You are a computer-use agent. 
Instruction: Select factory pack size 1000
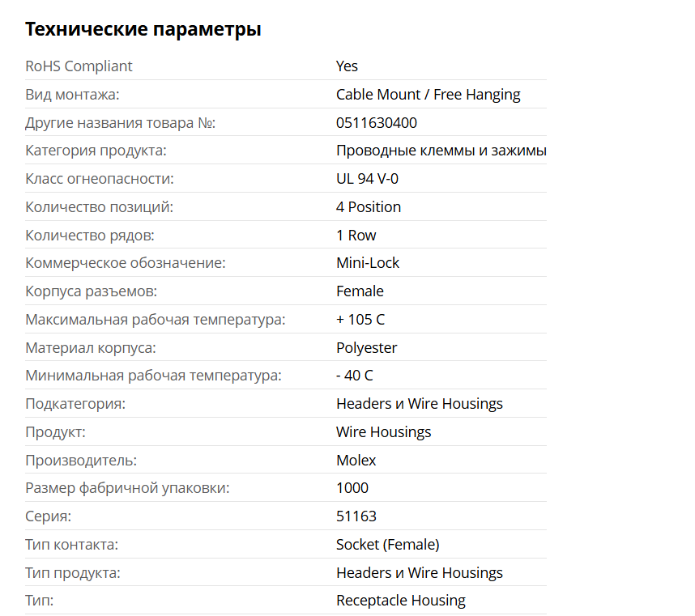click(x=352, y=487)
